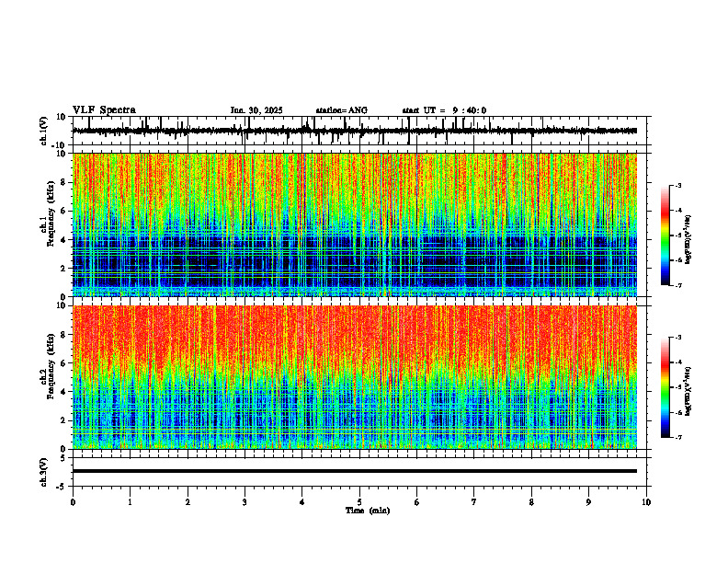Click the "6" kHz tick of ch.1 spectrogram
This screenshot has height=563, width=728.
click(64, 211)
